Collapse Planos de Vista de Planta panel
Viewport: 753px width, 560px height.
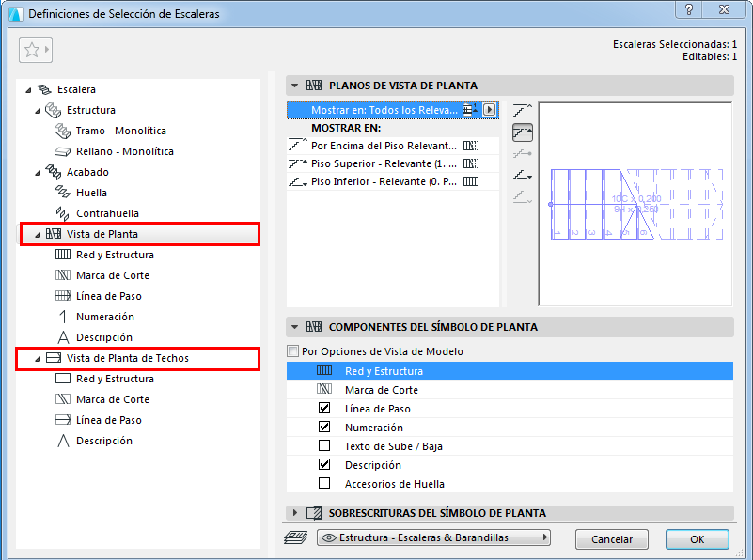tap(295, 86)
